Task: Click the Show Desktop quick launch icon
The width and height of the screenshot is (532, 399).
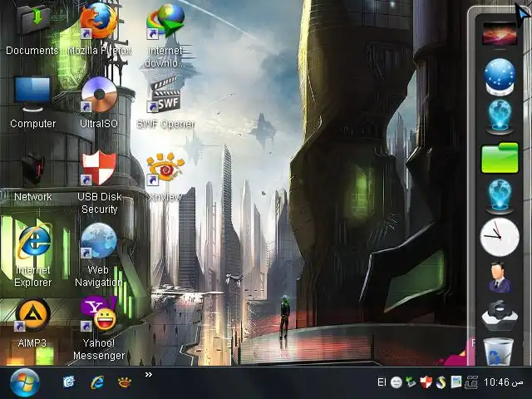Action: 69,382
